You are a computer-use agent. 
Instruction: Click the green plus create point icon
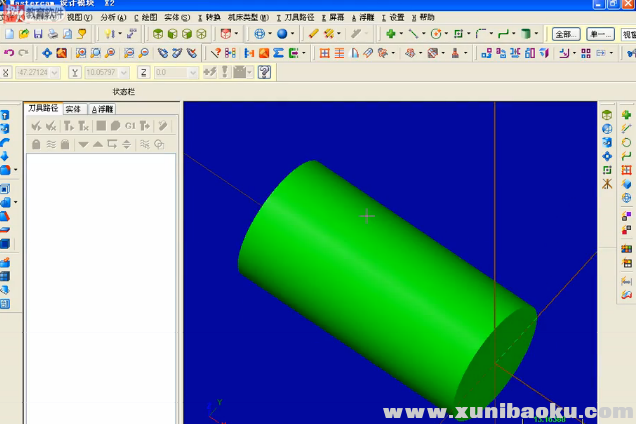391,34
